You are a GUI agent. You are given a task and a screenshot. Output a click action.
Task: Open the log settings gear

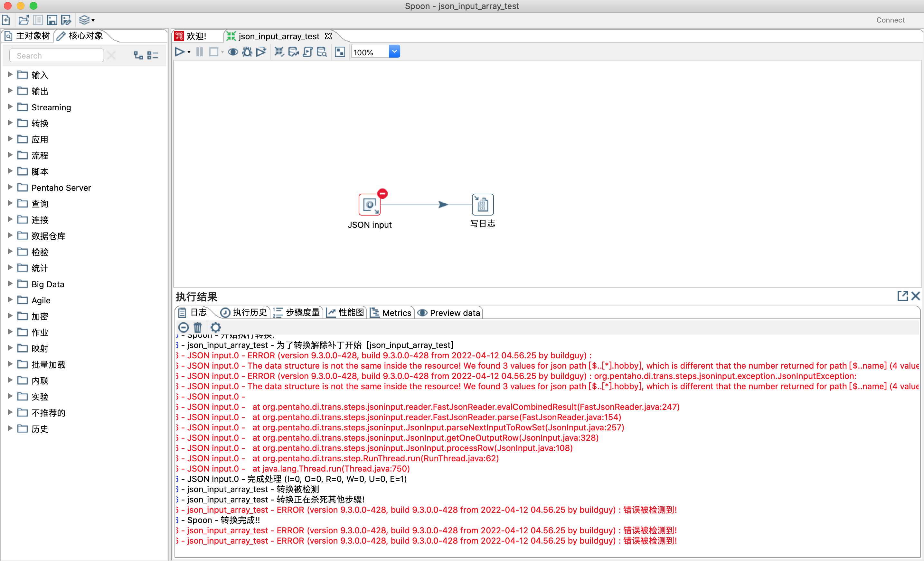(x=216, y=327)
